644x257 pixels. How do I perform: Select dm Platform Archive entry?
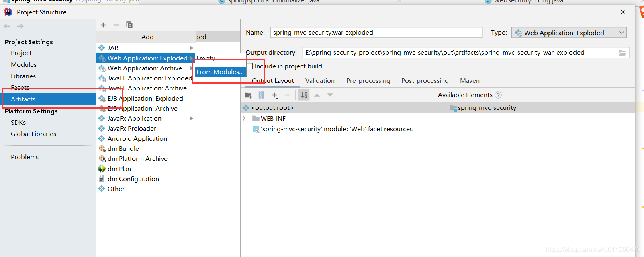[146, 158]
